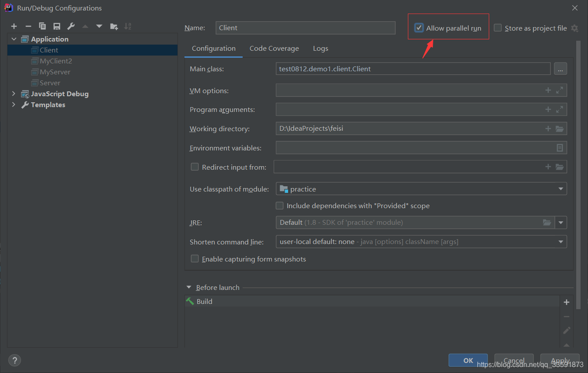Open edit templates wrench icon
588x373 pixels.
tap(71, 26)
